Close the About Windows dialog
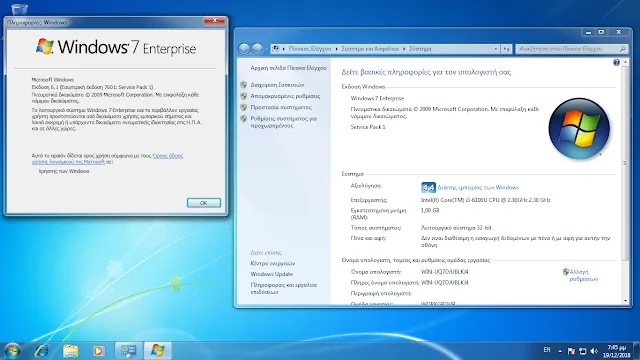The image size is (640, 360). pyautogui.click(x=214, y=20)
